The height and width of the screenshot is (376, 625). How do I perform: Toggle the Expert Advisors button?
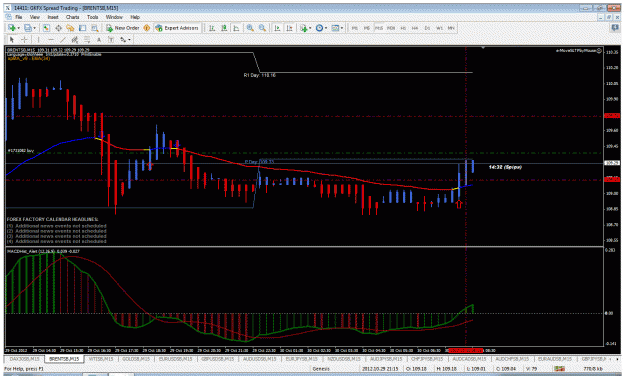[177, 28]
